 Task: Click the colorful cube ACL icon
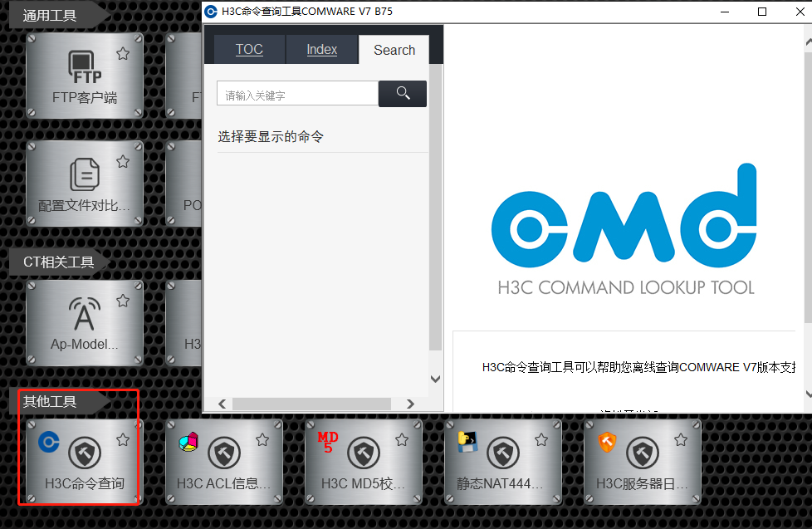[x=188, y=442]
